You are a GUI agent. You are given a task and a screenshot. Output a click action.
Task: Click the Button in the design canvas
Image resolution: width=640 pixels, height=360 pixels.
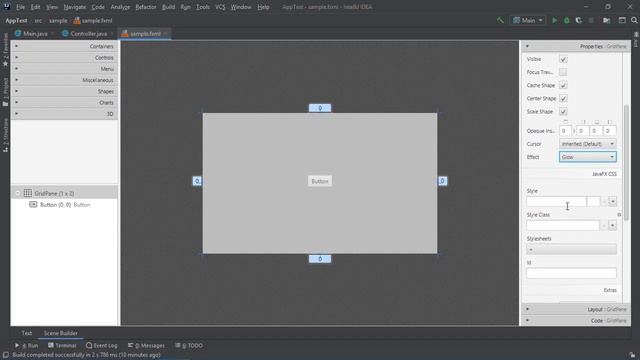tap(320, 181)
